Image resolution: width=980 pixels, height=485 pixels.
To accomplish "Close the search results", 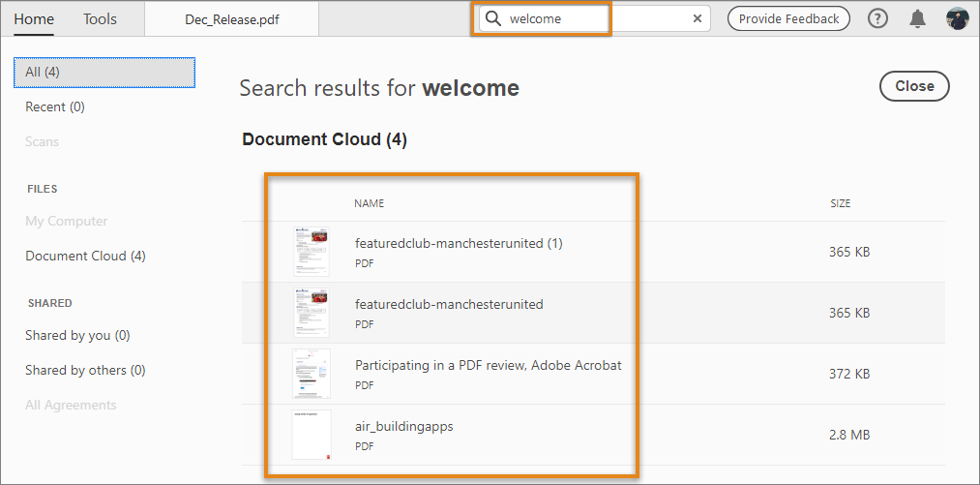I will click(x=914, y=86).
